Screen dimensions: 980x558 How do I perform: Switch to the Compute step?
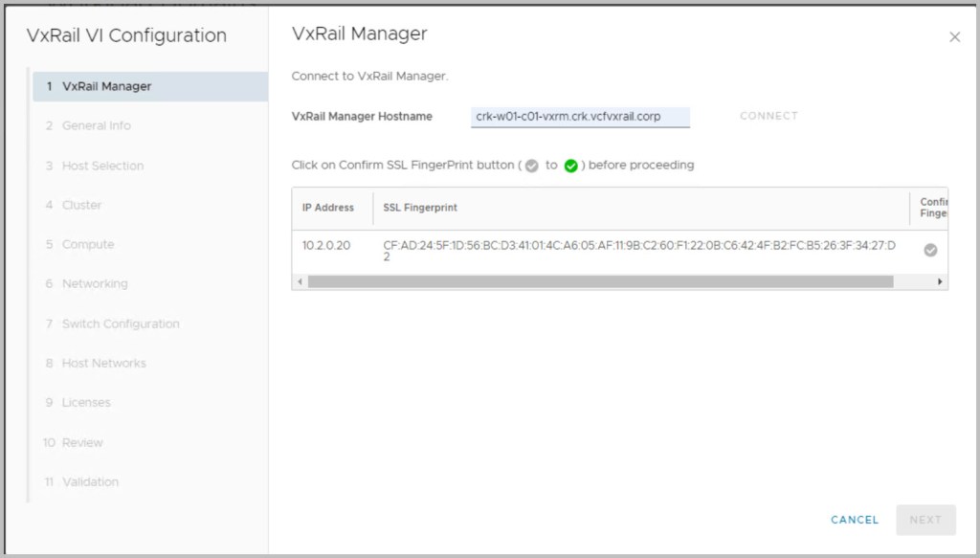pos(88,244)
